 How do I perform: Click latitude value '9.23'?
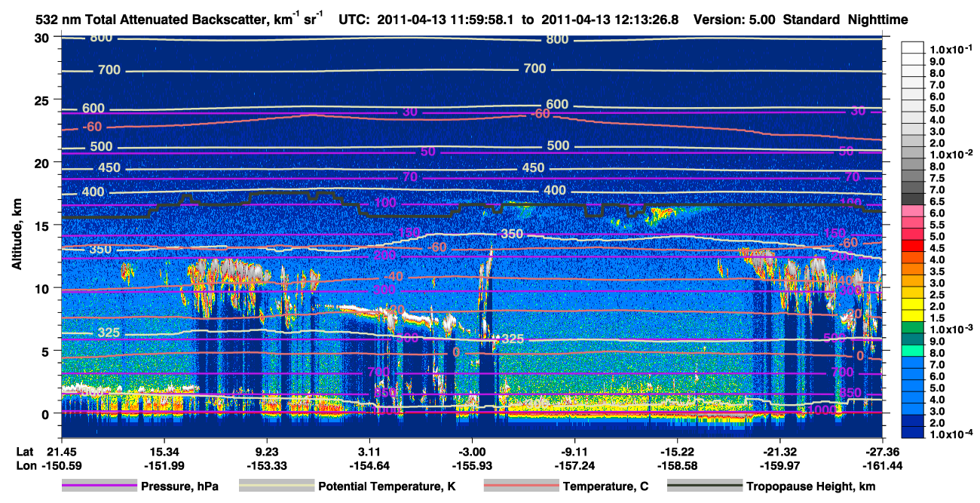click(x=267, y=450)
